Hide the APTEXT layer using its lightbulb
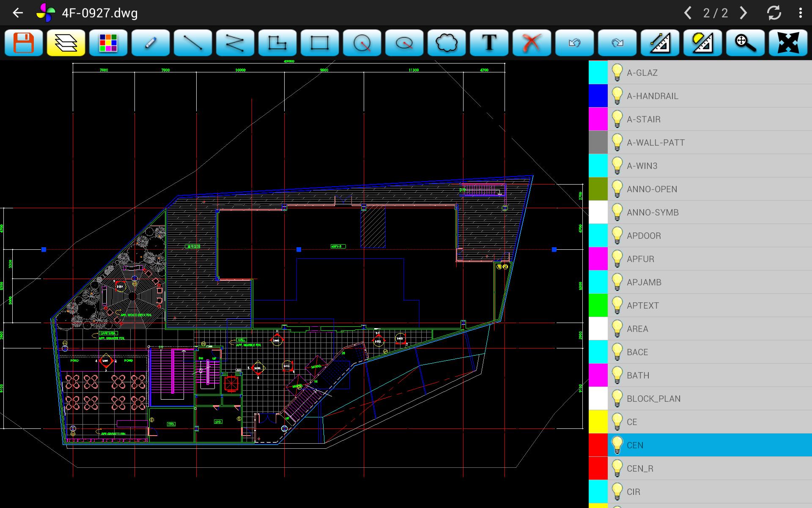Screen dimensions: 812x508 pos(617,305)
